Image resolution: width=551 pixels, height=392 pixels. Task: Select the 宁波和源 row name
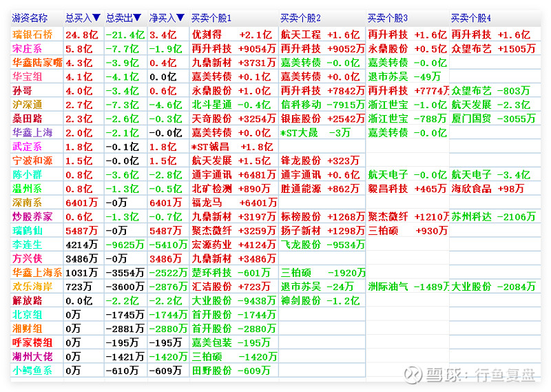coord(32,161)
